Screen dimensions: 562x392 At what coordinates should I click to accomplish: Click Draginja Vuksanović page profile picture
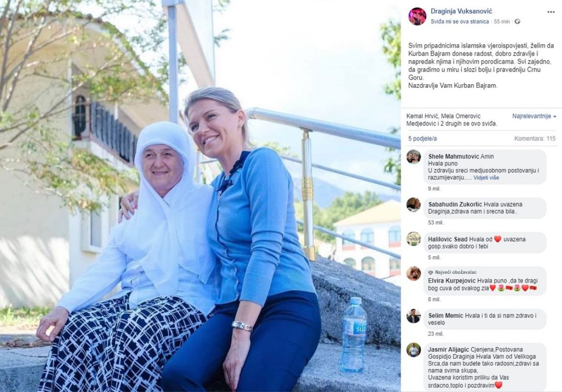pyautogui.click(x=417, y=16)
